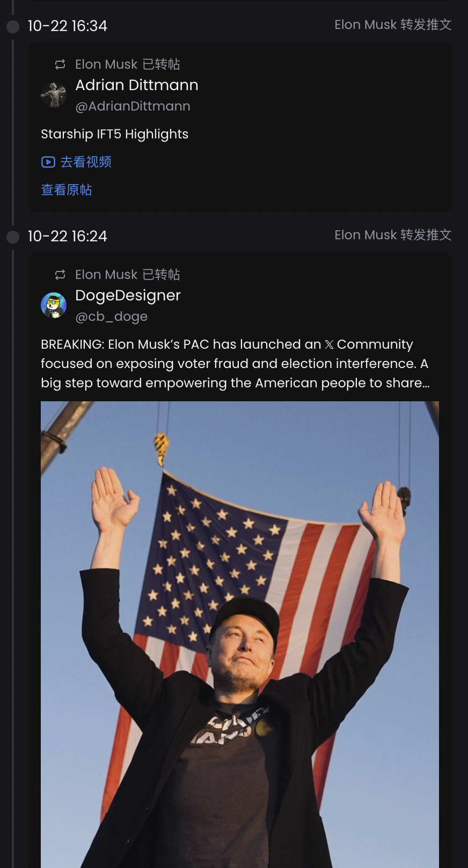The height and width of the screenshot is (868, 468).
Task: Open the American flag photo in the post
Action: tap(240, 634)
